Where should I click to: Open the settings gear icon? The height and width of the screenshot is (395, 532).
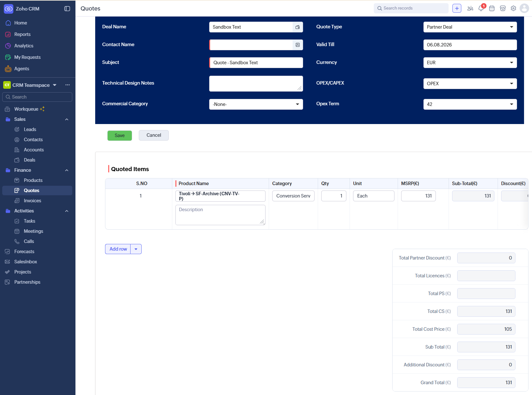tap(514, 9)
